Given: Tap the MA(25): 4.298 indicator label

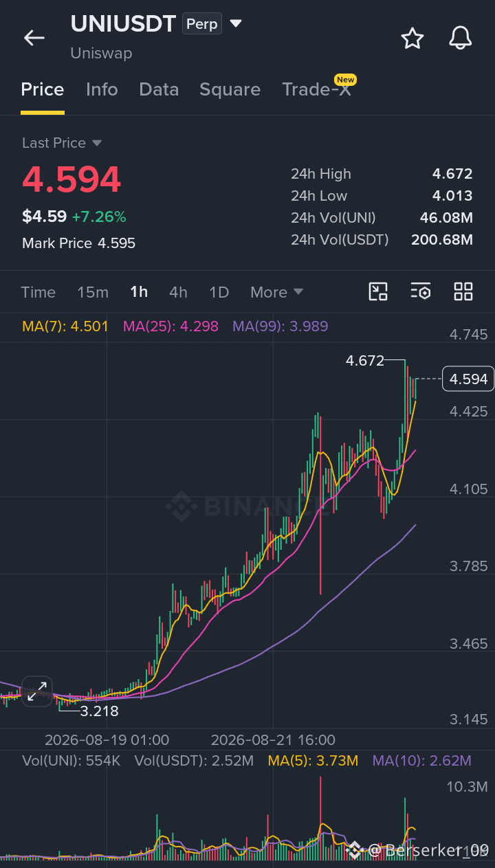Looking at the screenshot, I should pos(170,326).
